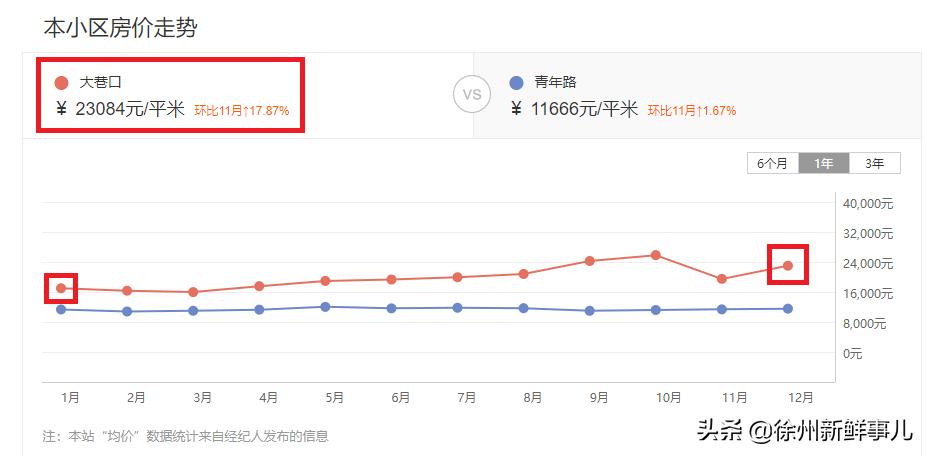Select the 3年 time range tab
This screenshot has height=456, width=927.
(x=875, y=164)
